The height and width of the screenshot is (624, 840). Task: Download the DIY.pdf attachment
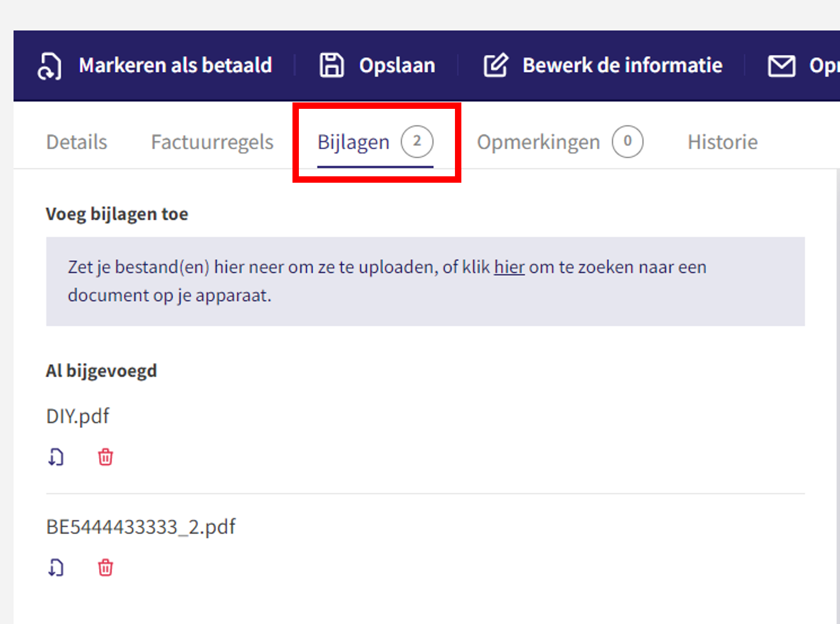pos(56,458)
